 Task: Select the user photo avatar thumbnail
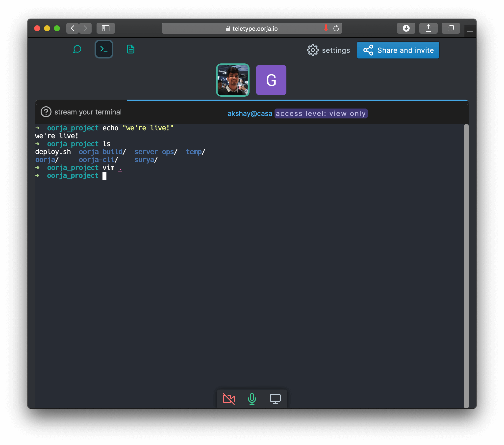point(233,80)
